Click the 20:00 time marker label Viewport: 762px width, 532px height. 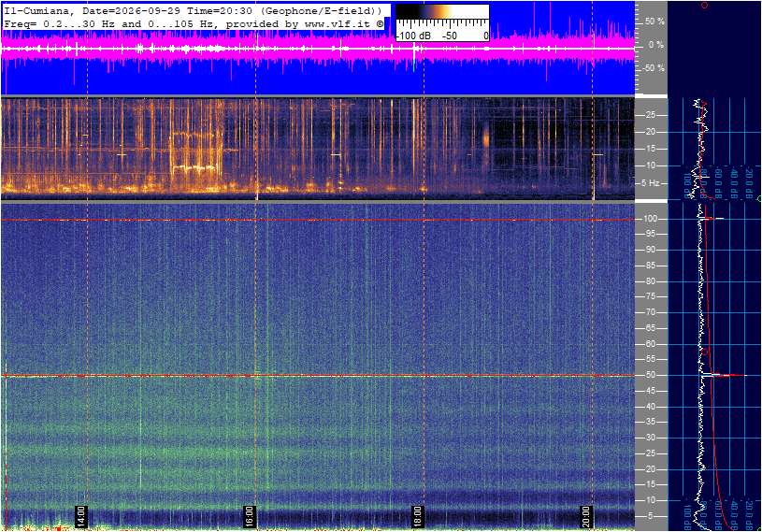586,516
